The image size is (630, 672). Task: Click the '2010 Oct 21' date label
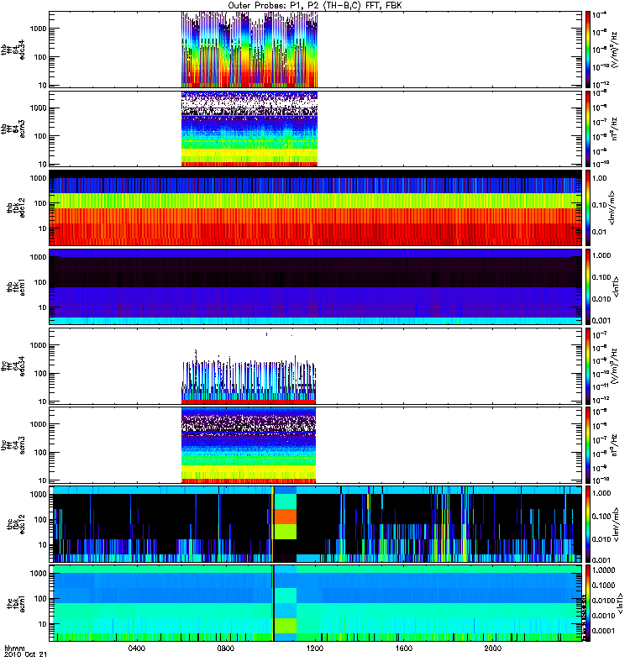coord(26,655)
